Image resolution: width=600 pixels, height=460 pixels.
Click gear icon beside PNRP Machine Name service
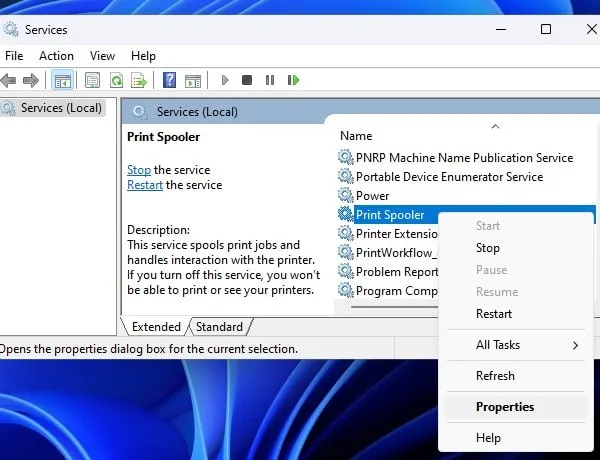(x=346, y=157)
